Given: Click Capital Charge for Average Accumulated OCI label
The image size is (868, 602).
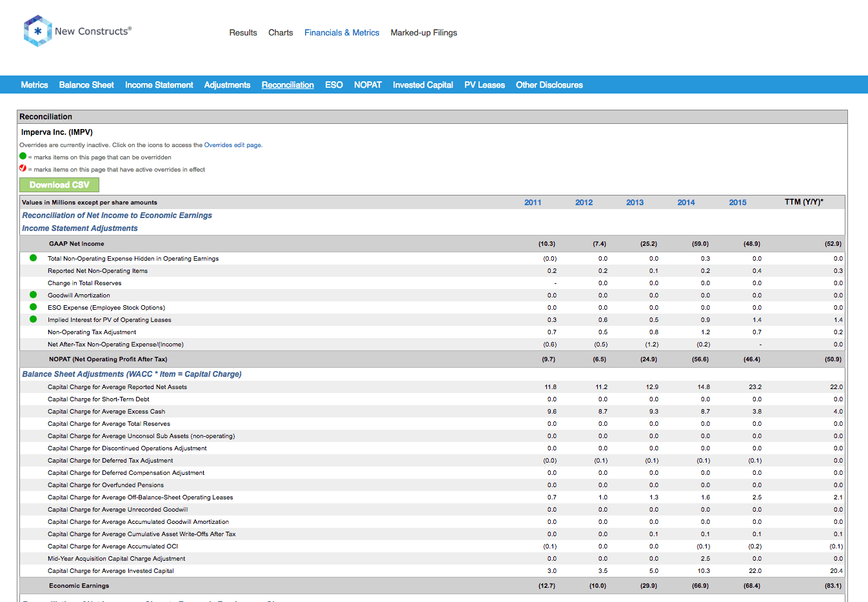Looking at the screenshot, I should [x=113, y=547].
